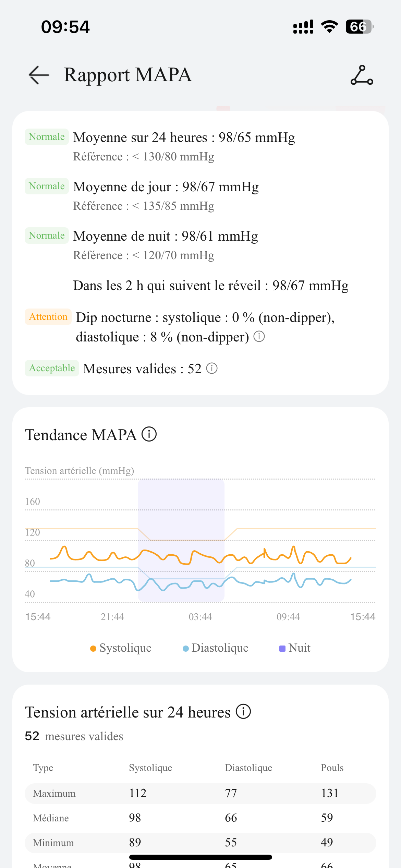Toggle the Systolique legend item
This screenshot has width=401, height=868.
(x=121, y=648)
